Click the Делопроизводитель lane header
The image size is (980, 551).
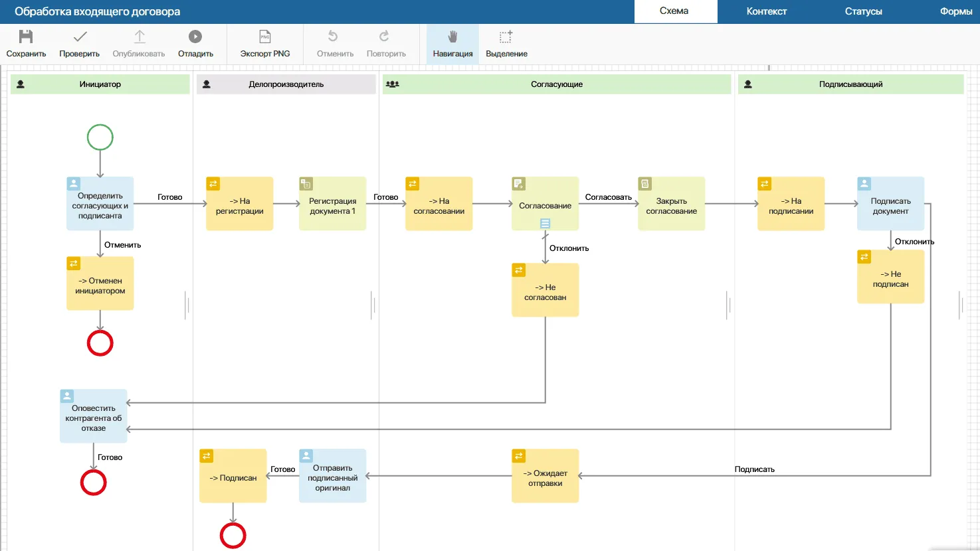(x=286, y=84)
